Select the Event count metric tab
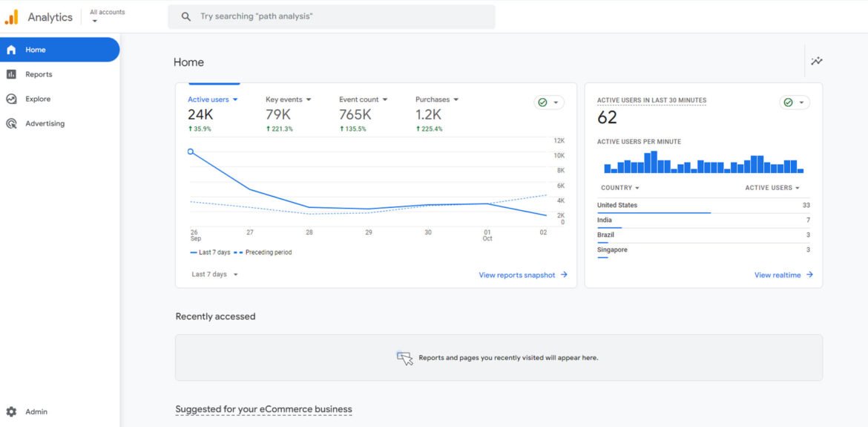This screenshot has width=868, height=427. tap(359, 100)
